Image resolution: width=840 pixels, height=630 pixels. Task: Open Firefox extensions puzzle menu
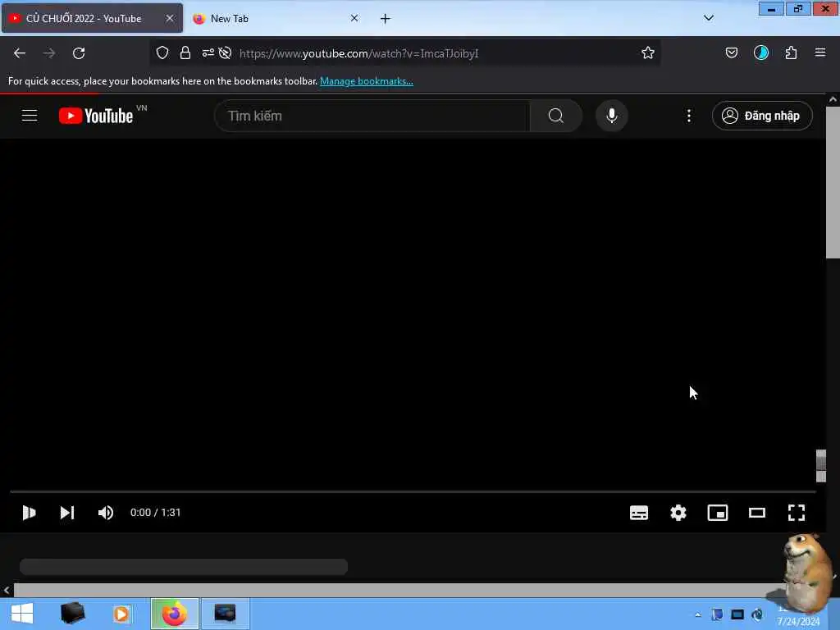(791, 52)
